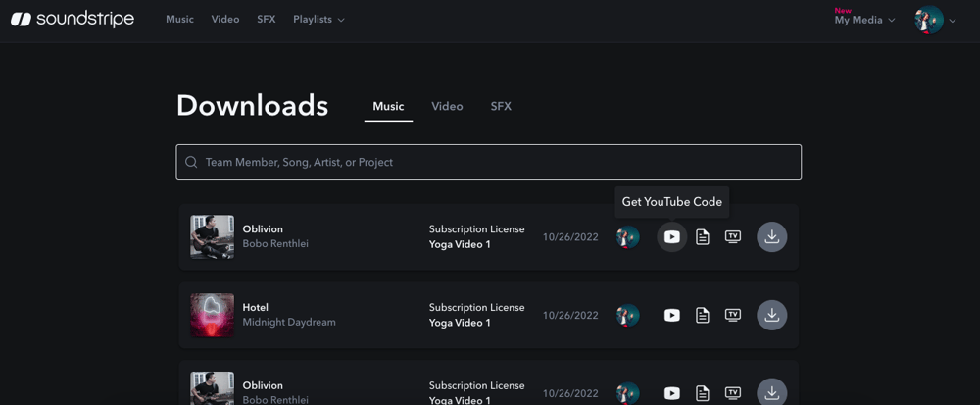Switch to the SFX downloads tab
The height and width of the screenshot is (405, 980).
click(x=501, y=107)
